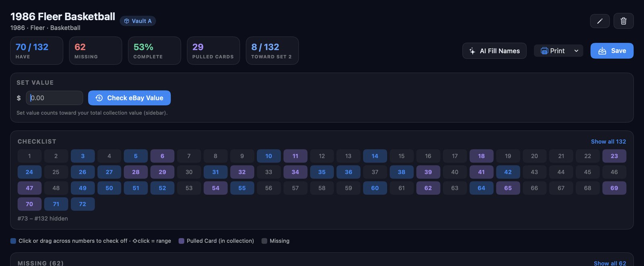Toggle checklist card number 12
644x266 pixels.
pyautogui.click(x=322, y=156)
